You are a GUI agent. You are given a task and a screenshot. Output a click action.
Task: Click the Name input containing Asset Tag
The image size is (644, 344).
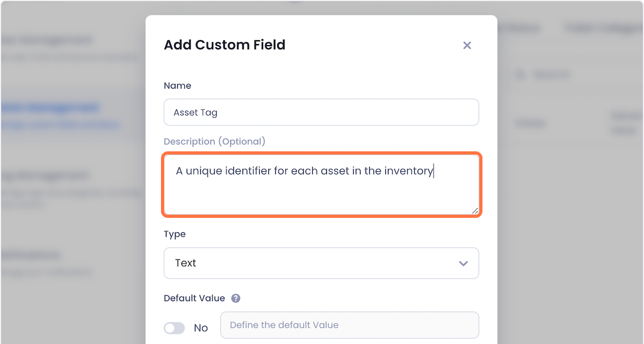tap(321, 112)
